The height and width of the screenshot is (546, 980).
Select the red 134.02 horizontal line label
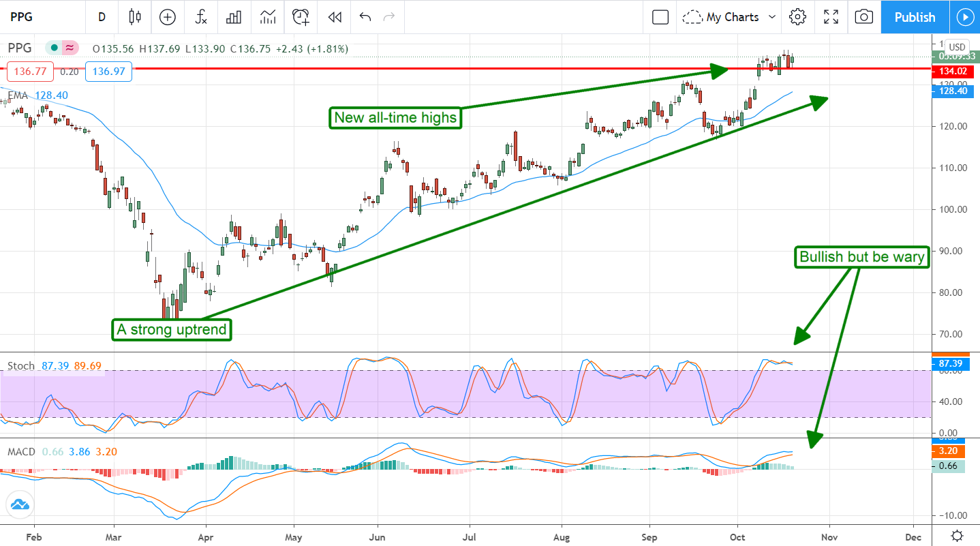coord(953,71)
